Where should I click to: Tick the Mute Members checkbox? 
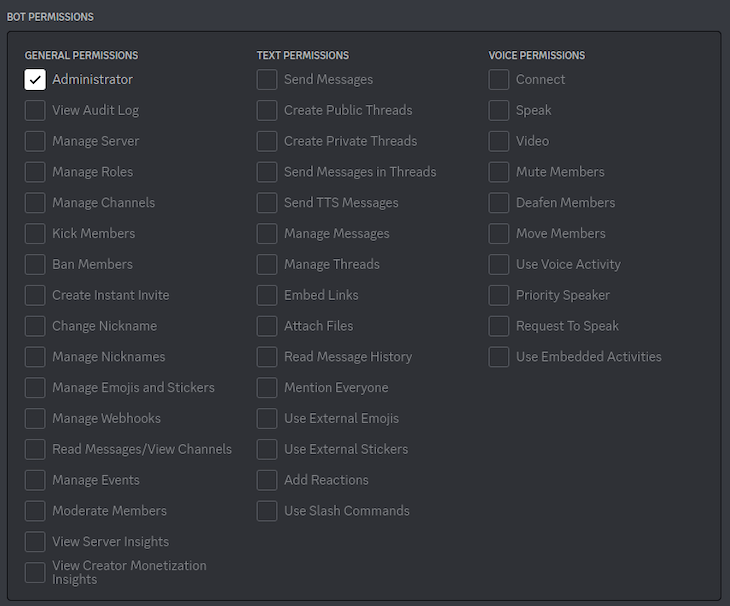coord(499,172)
